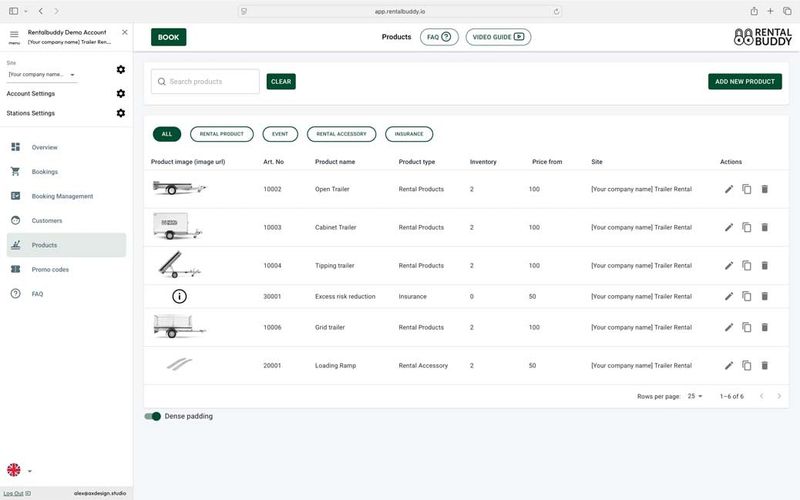This screenshot has height=500, width=800.
Task: Open Stations Settings gear icon
Action: 120,113
